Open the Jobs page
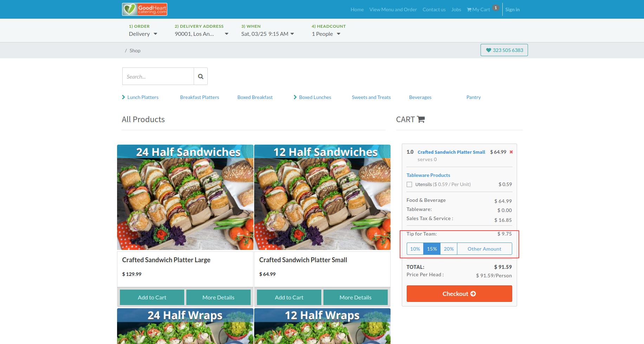This screenshot has width=644, height=344. tap(456, 9)
